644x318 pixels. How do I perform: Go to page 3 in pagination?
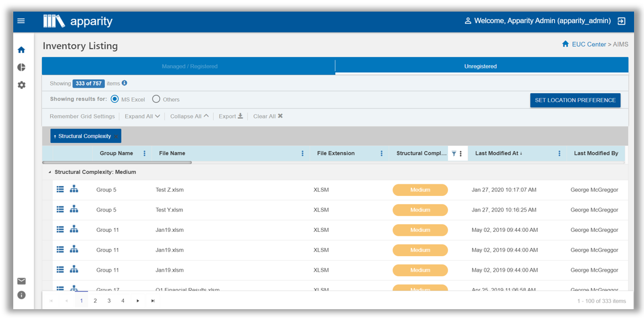click(x=109, y=300)
